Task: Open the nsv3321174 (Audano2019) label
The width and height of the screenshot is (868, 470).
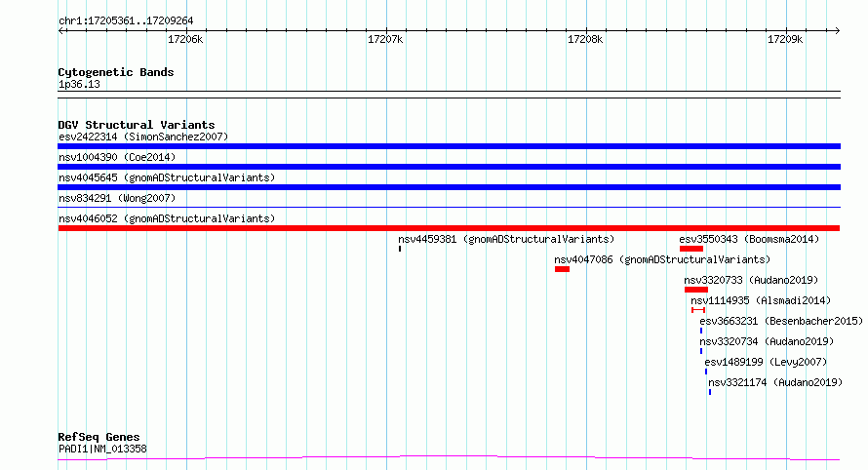Action: click(x=775, y=382)
